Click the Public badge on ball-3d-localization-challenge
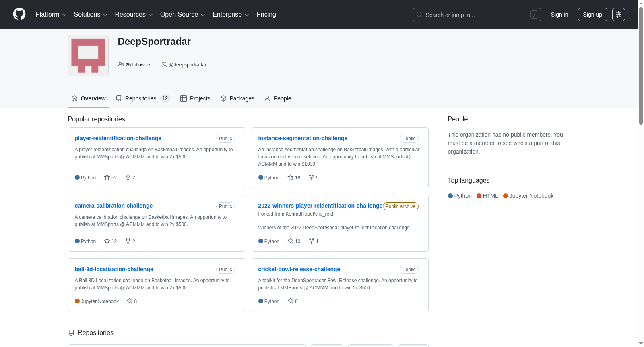Image resolution: width=644 pixels, height=347 pixels. pos(225,270)
